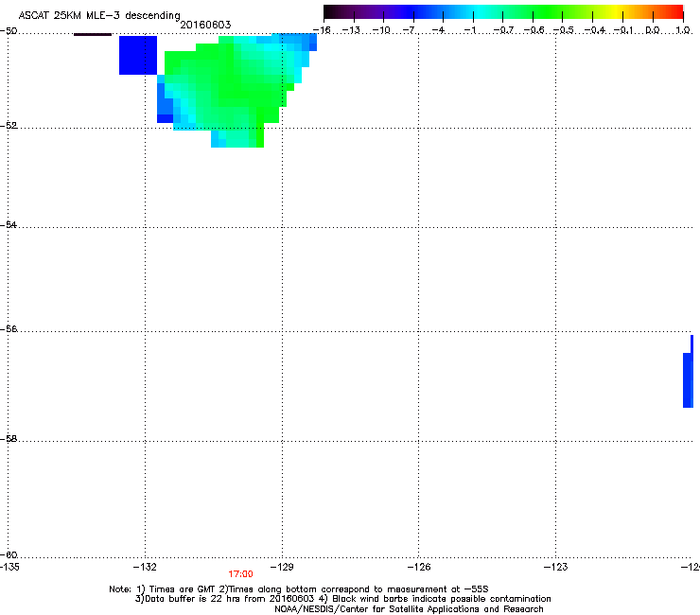Click the -123 longitude axis label

click(x=556, y=567)
